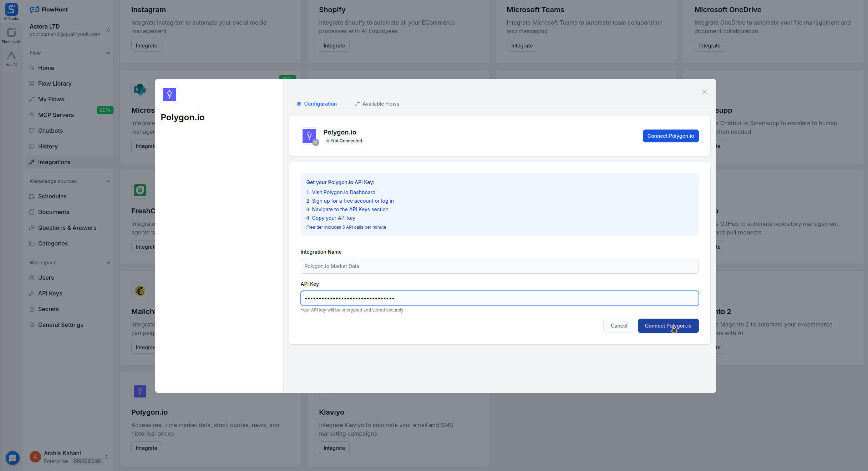The image size is (868, 471).
Task: Open the Astora LTD workspace switcher
Action: [x=108, y=30]
